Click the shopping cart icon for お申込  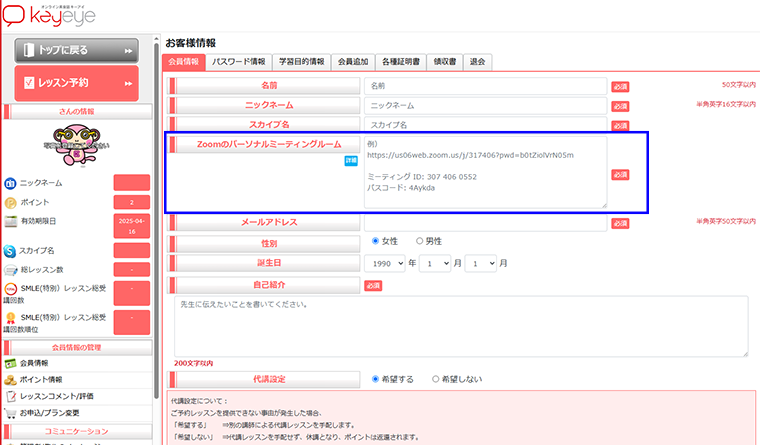pos(10,413)
